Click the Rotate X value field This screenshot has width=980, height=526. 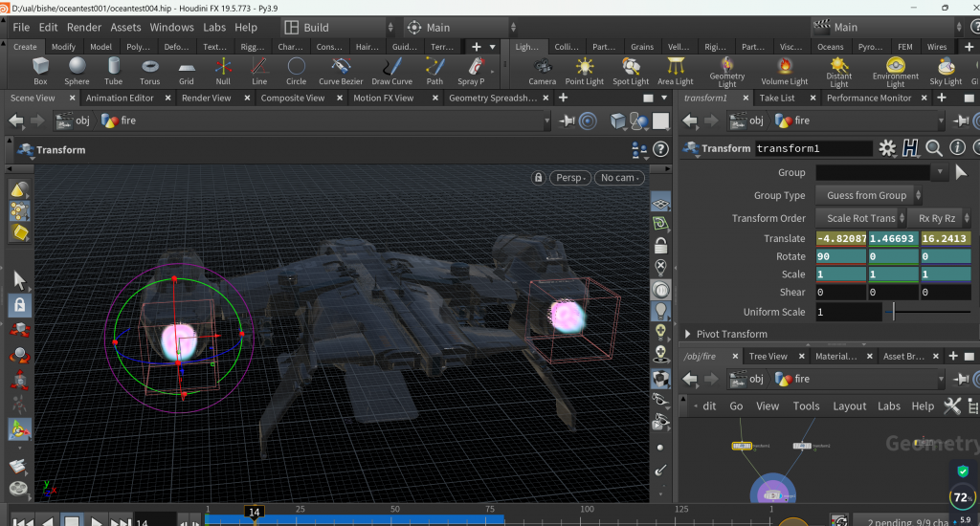coord(840,256)
